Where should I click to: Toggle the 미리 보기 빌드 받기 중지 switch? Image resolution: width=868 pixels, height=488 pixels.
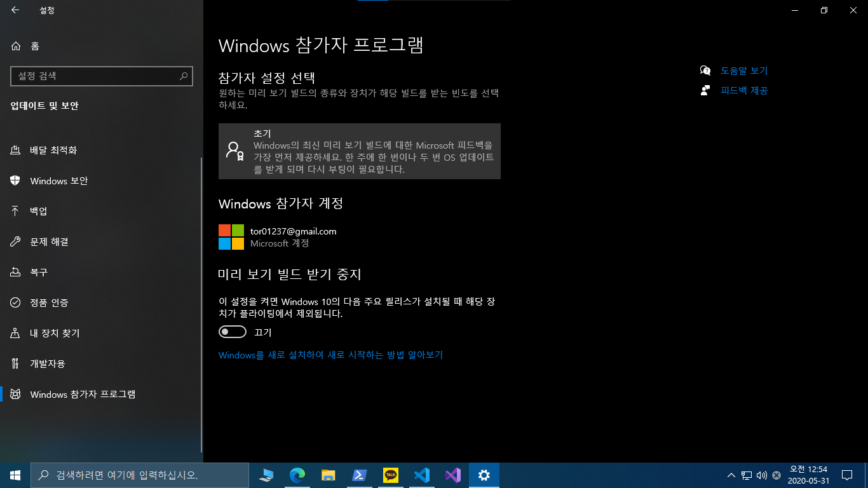click(233, 332)
